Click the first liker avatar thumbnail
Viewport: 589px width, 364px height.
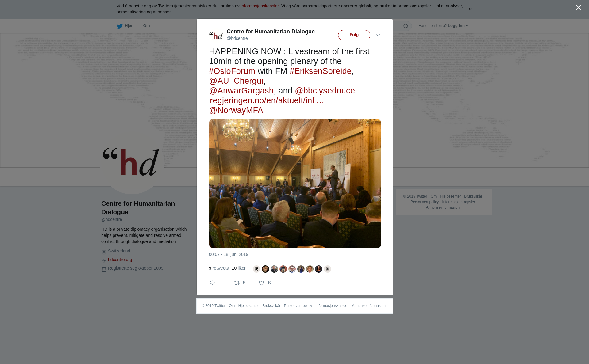256,269
